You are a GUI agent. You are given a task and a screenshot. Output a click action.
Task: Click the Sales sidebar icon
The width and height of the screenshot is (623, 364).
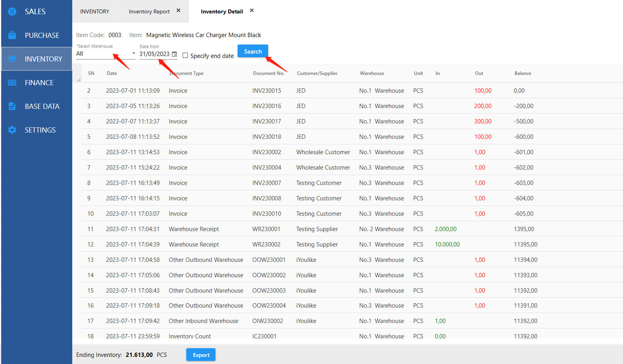(12, 11)
